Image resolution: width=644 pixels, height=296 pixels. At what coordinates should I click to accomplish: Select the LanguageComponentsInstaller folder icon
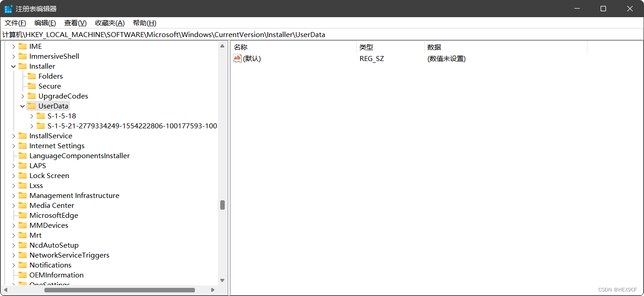(23, 156)
